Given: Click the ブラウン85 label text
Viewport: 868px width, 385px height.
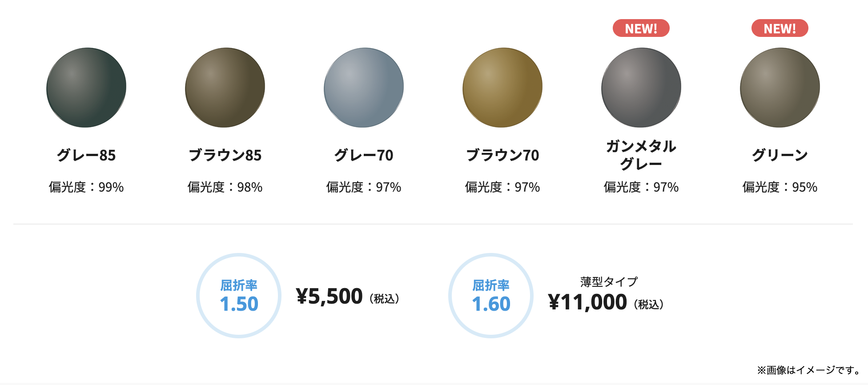Looking at the screenshot, I should coord(225,155).
